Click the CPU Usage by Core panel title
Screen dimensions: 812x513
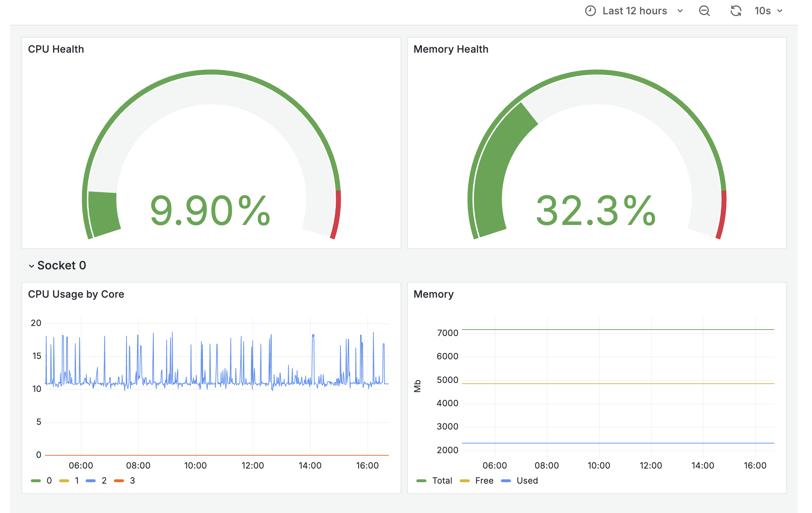76,294
